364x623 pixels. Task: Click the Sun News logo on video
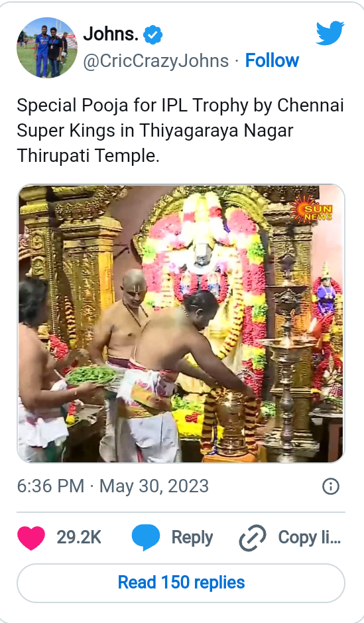point(312,210)
